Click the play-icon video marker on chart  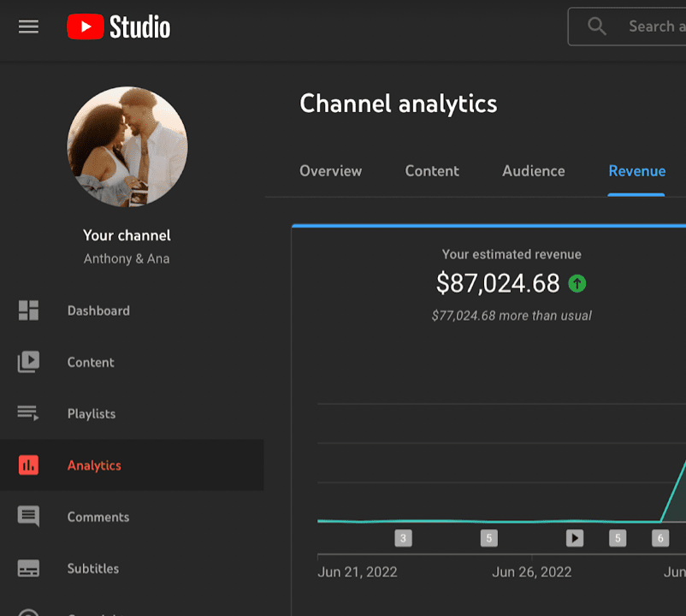click(575, 538)
